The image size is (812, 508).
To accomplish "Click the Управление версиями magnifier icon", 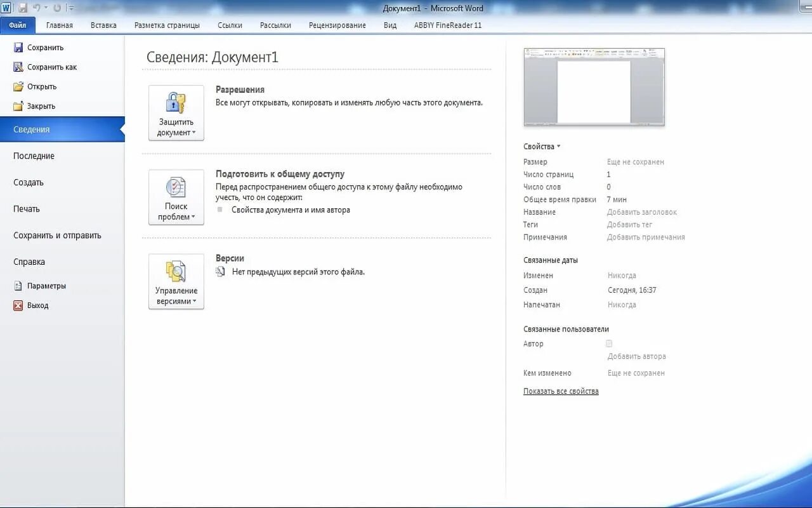I will click(x=176, y=271).
